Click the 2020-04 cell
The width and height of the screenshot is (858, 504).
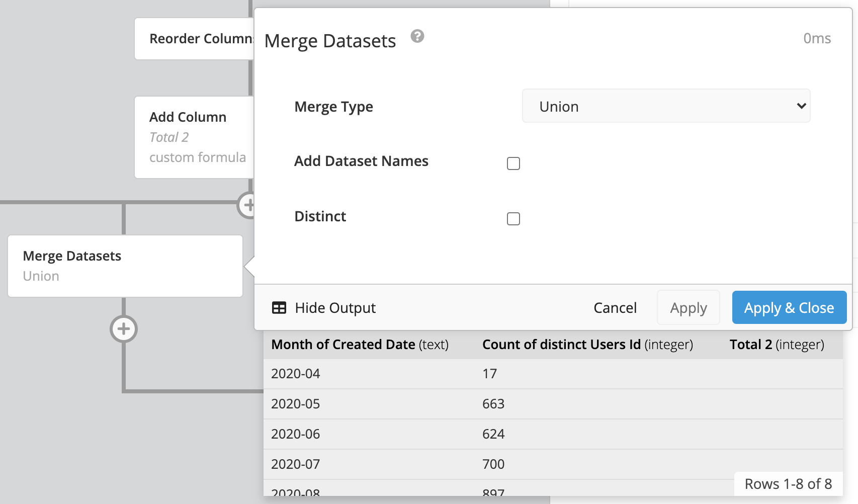296,374
